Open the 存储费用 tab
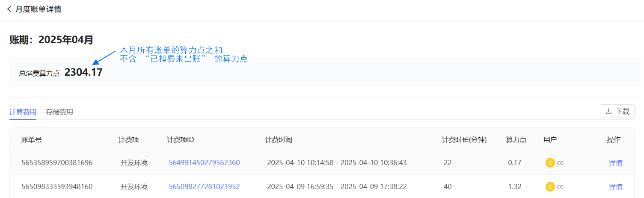The width and height of the screenshot is (644, 198). click(59, 112)
